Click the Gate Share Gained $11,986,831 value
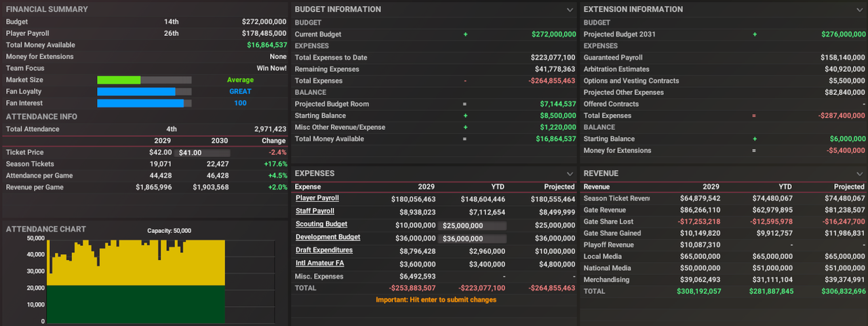Image resolution: width=868 pixels, height=326 pixels. click(845, 233)
